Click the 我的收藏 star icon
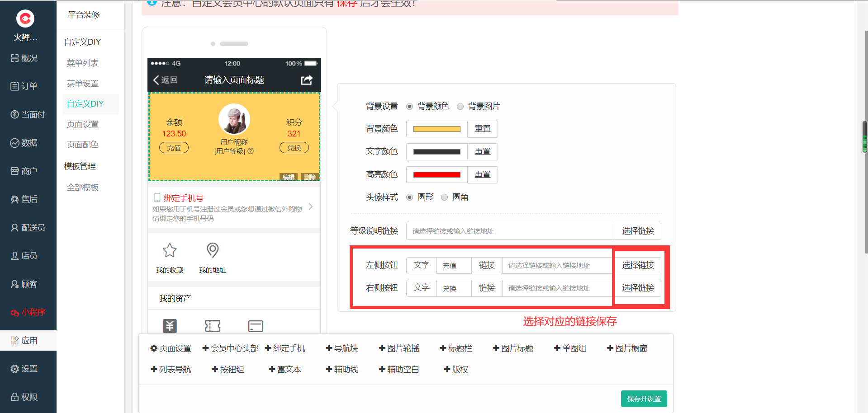Screen dimensions: 868x413 click(170, 250)
